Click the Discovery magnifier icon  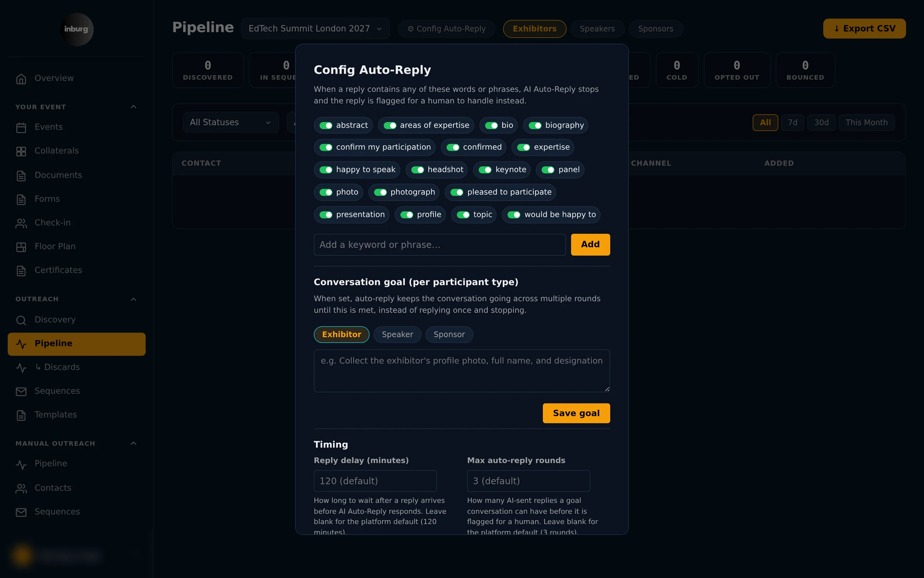point(21,320)
